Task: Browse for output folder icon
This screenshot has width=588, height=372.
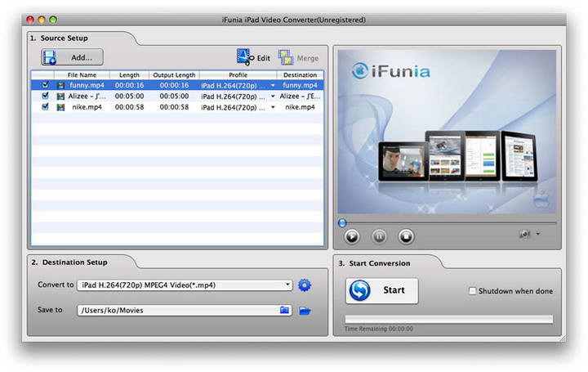Action: pos(285,310)
